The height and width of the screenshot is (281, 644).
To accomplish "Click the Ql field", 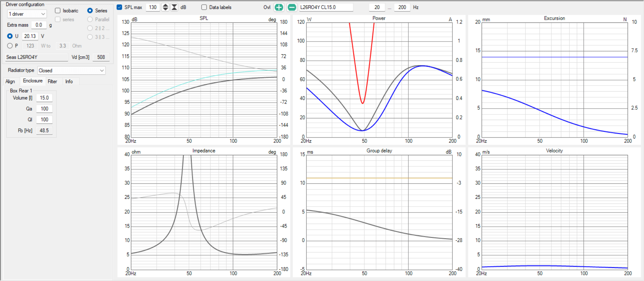I will [x=44, y=119].
